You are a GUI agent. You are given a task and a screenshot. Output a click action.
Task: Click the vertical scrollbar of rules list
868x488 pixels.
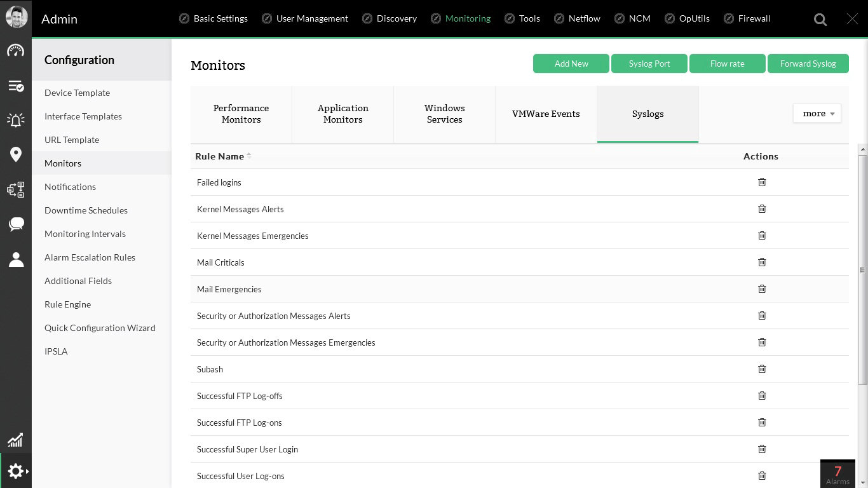tap(862, 269)
